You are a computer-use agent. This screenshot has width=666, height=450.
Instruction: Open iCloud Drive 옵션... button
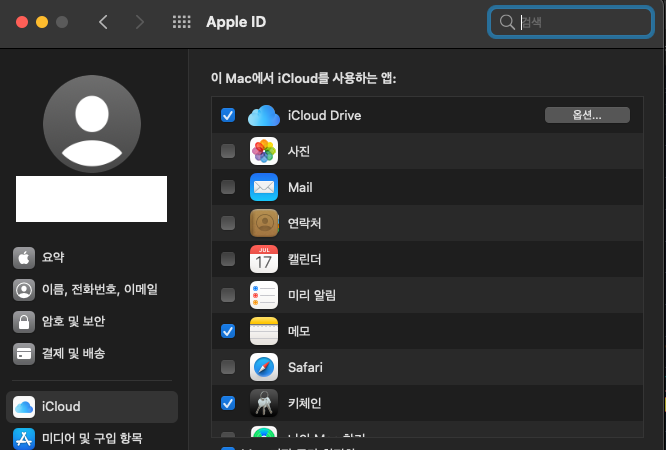pos(587,115)
